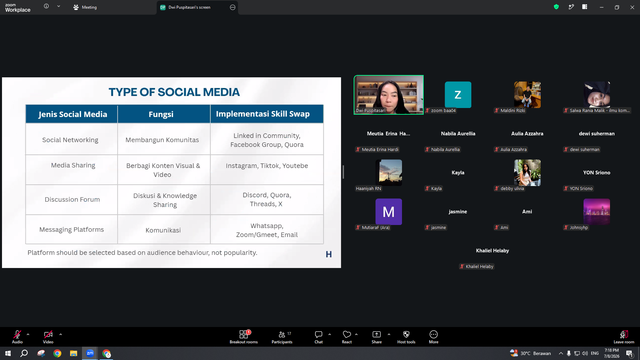640x360 pixels.
Task: Click 'Social Networking' cell in slide table
Action: tap(70, 140)
